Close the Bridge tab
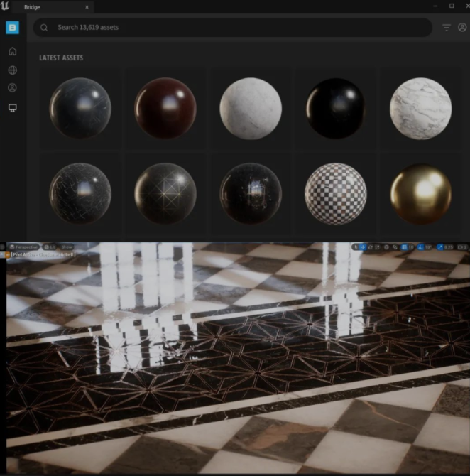The height and width of the screenshot is (476, 470). click(87, 6)
